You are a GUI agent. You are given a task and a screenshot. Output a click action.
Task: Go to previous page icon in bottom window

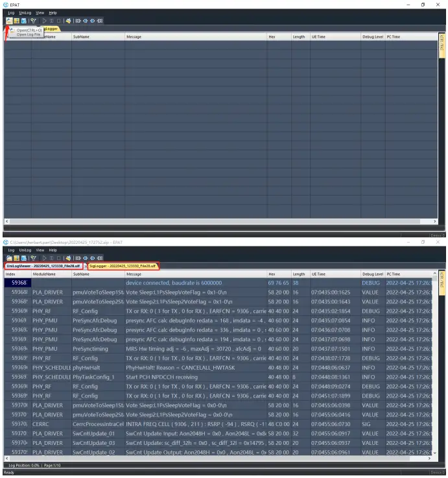(x=86, y=258)
